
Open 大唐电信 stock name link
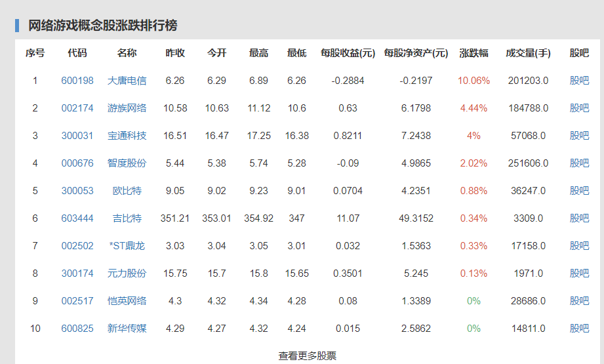point(127,81)
